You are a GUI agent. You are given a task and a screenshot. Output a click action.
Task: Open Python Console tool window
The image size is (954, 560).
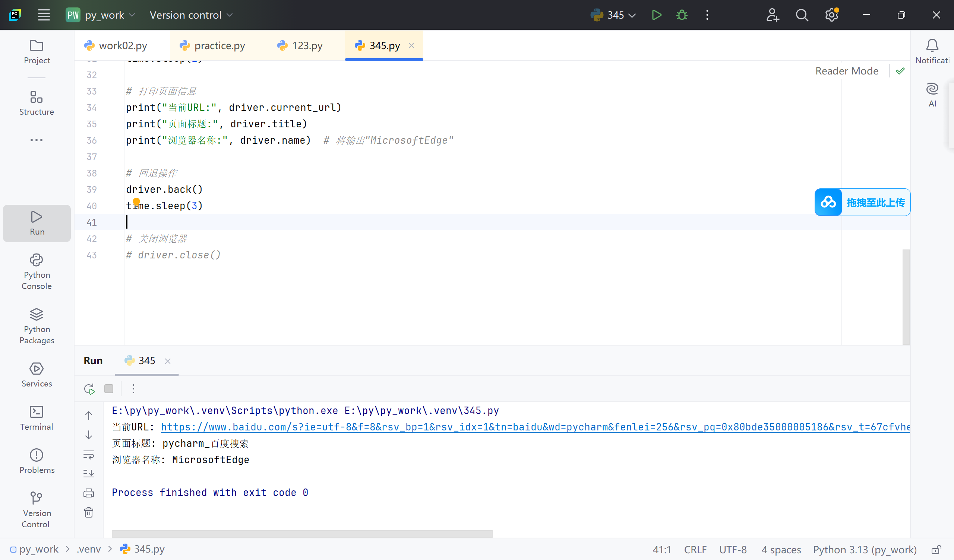coord(37,272)
